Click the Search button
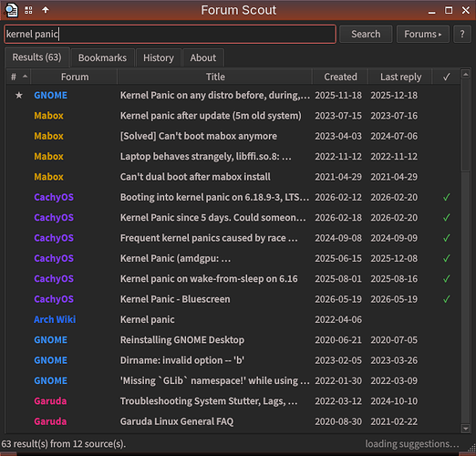The image size is (476, 456). [366, 34]
